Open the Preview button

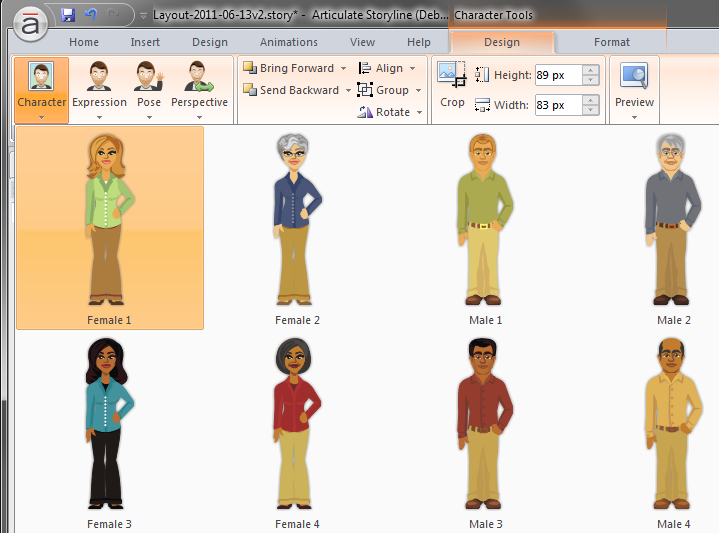[x=634, y=90]
